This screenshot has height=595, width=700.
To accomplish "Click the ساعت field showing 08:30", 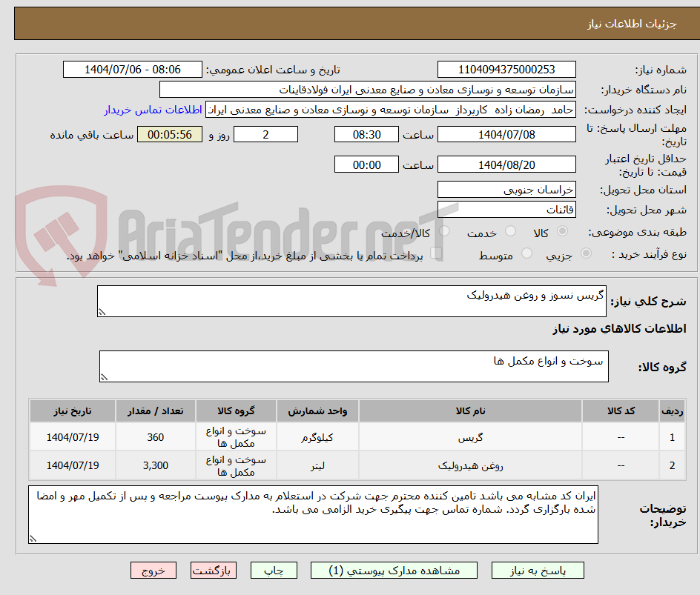I will coord(366,134).
